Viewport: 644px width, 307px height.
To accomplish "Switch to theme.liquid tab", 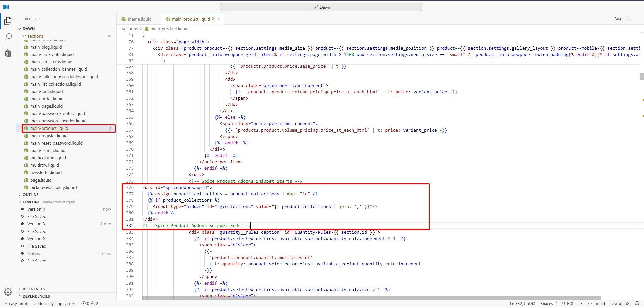I will 139,19.
